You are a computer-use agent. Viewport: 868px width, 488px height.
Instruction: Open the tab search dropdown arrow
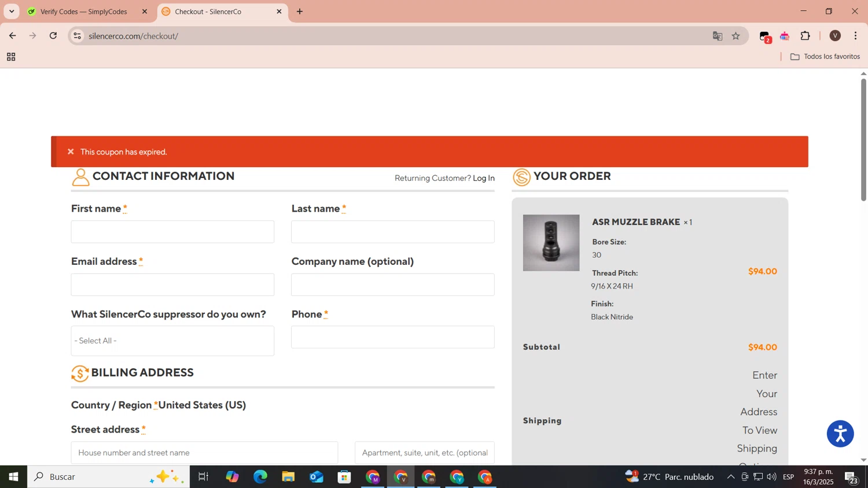pos(12,12)
